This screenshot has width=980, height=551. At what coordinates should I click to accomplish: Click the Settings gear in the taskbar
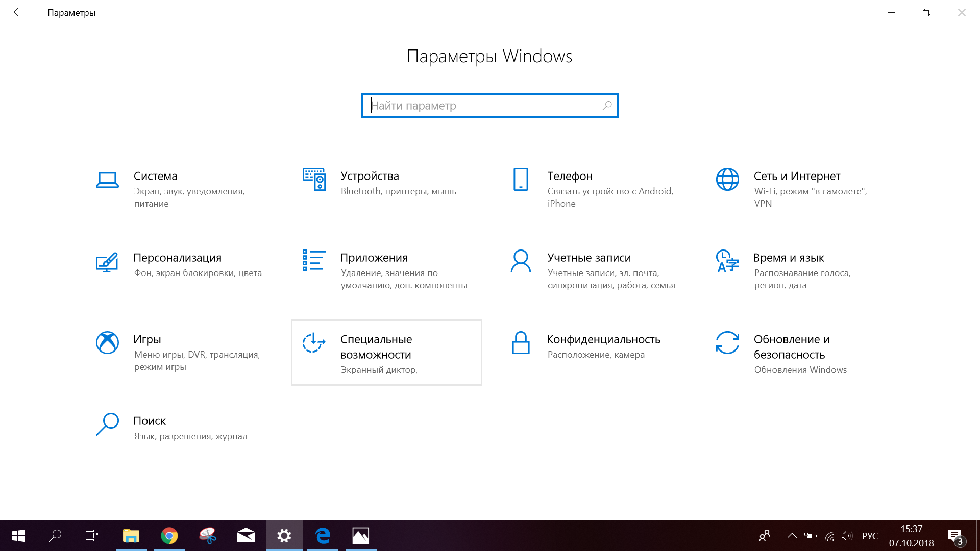point(284,536)
